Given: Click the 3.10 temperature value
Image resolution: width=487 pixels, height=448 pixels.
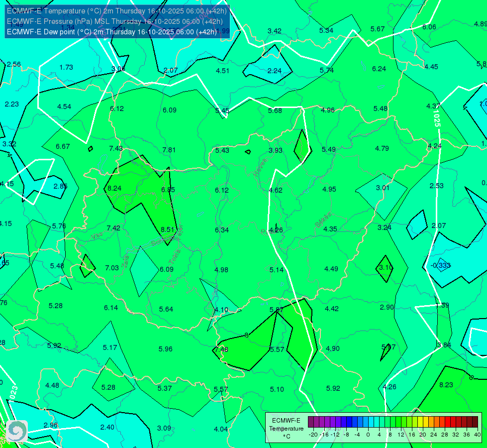Looking at the screenshot, I should pyautogui.click(x=386, y=267).
